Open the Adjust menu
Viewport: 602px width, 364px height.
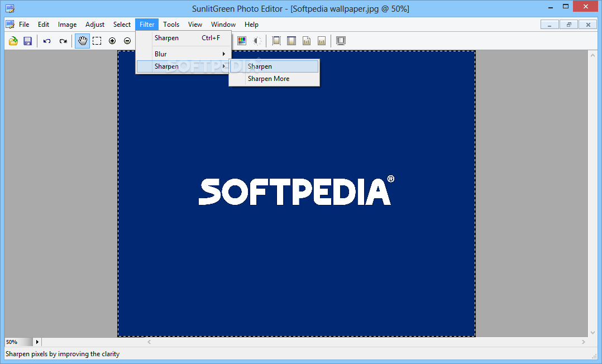tap(95, 25)
